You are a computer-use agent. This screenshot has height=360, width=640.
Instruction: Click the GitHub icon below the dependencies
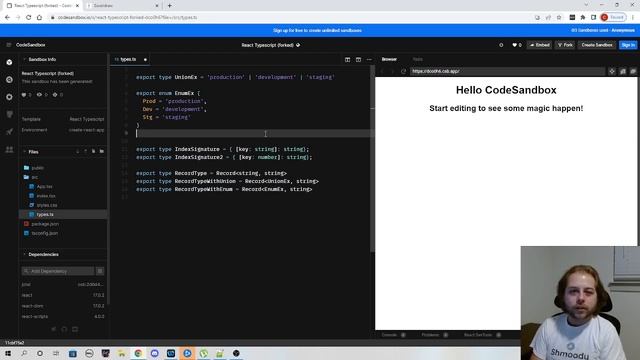[x=64, y=329]
